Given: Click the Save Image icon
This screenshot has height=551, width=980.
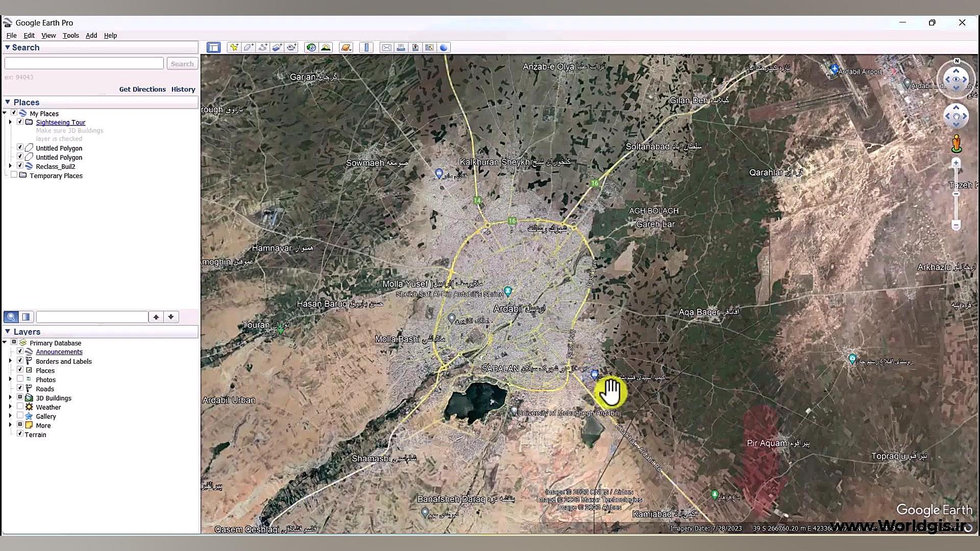Looking at the screenshot, I should tap(415, 47).
